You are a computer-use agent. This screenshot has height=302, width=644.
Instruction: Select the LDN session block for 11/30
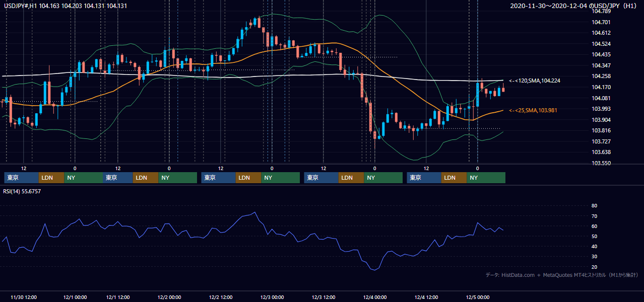[51, 178]
